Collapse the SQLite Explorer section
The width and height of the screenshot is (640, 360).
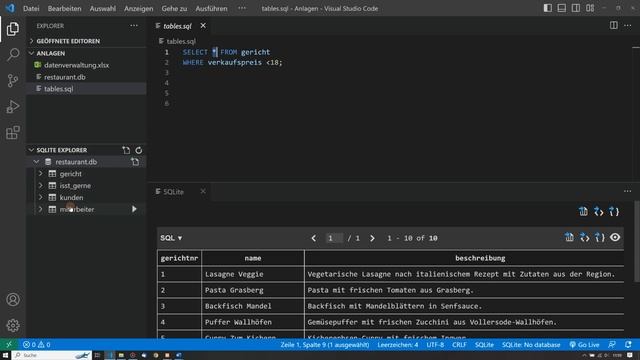point(31,150)
